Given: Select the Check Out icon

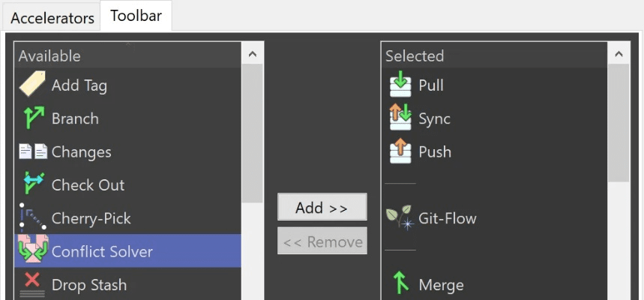Looking at the screenshot, I should [x=33, y=184].
